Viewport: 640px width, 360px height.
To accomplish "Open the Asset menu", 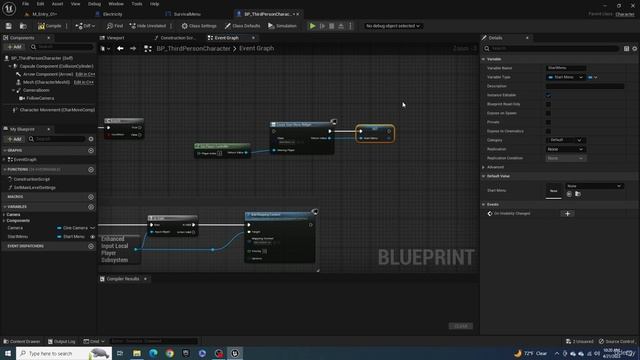I will [x=57, y=4].
